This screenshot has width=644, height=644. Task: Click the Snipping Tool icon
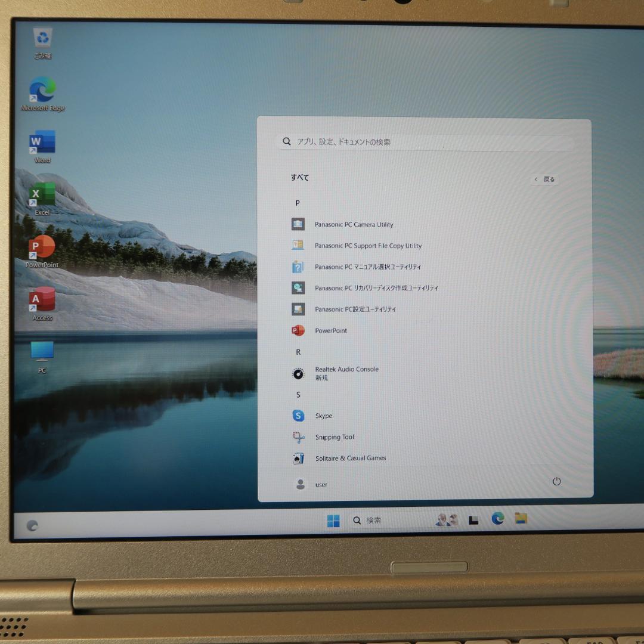[299, 437]
